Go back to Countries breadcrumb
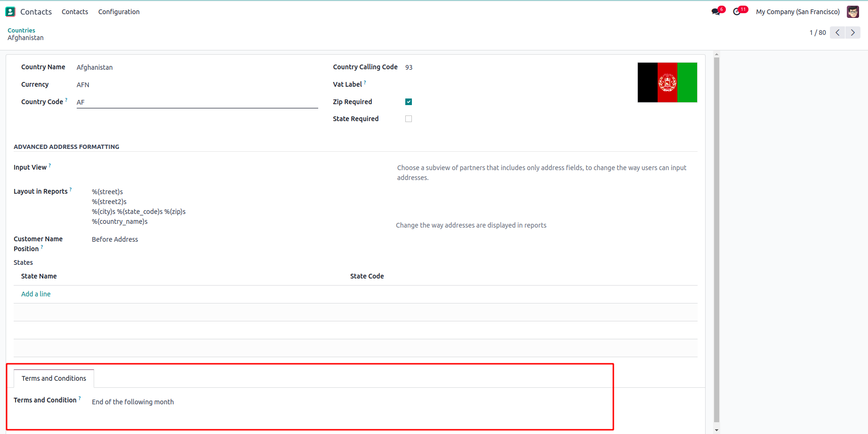The image size is (868, 434). [x=21, y=30]
